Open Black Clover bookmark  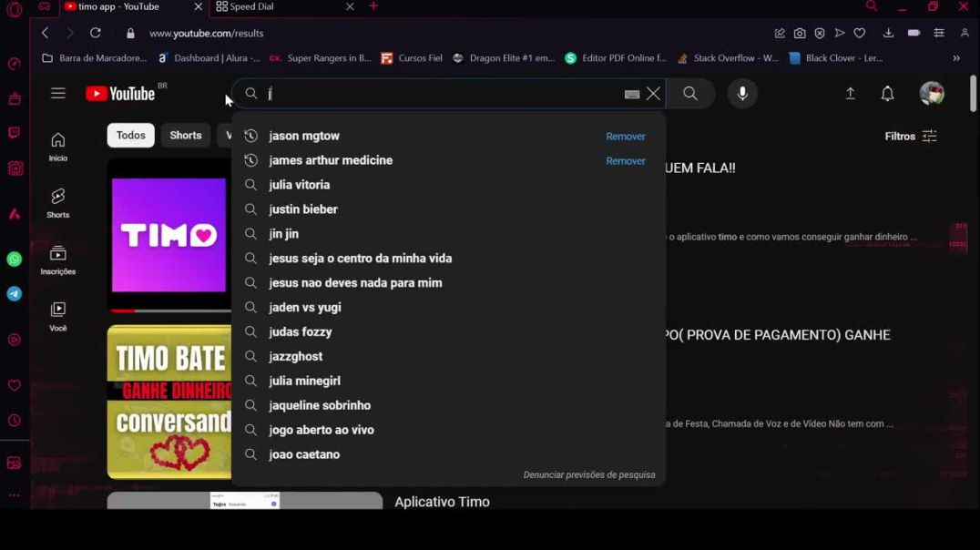836,58
